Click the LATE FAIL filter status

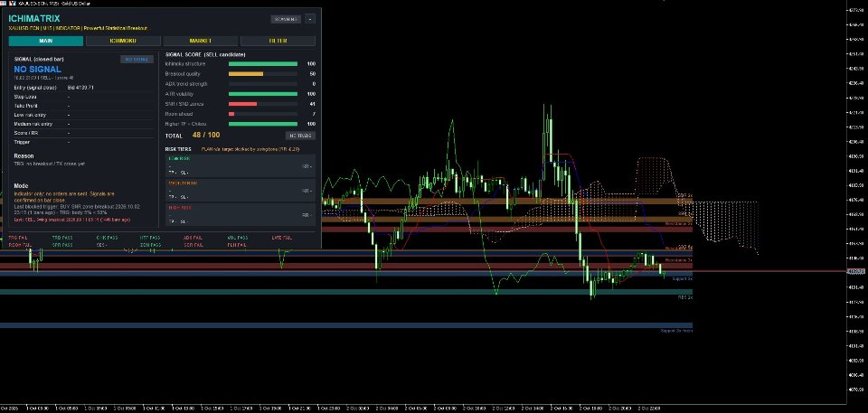(281, 238)
